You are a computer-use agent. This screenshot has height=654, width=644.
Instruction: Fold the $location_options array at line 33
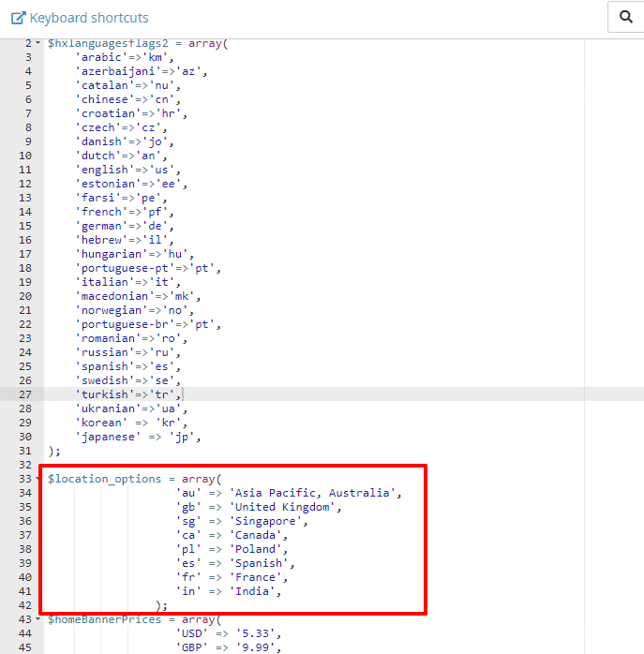[x=38, y=479]
